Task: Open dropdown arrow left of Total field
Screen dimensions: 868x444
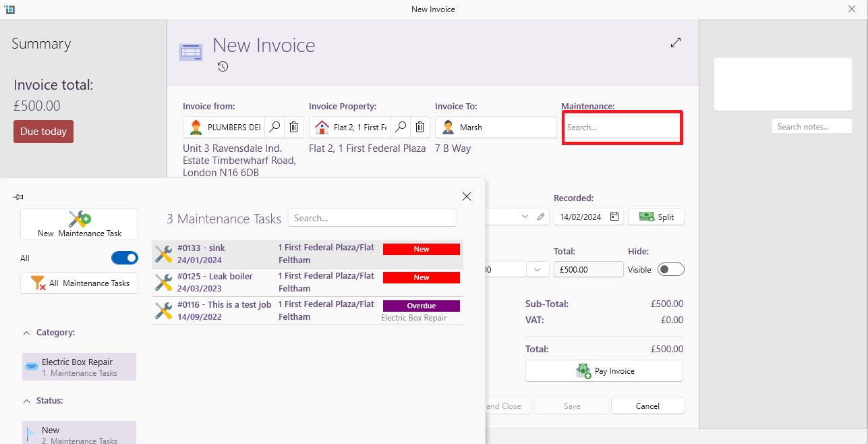Action: (x=537, y=269)
